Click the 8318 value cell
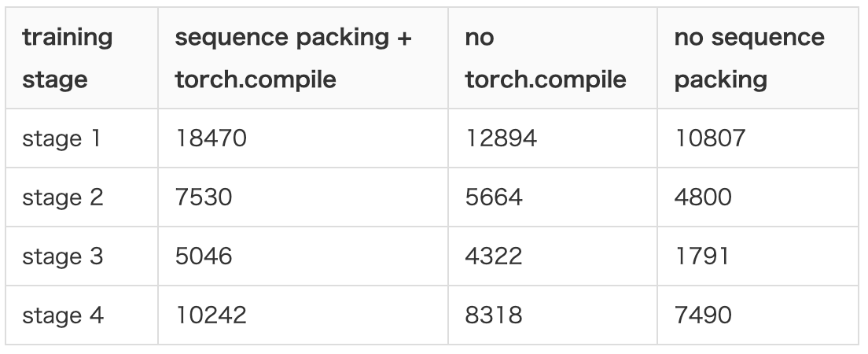The width and height of the screenshot is (868, 354). coord(492,315)
